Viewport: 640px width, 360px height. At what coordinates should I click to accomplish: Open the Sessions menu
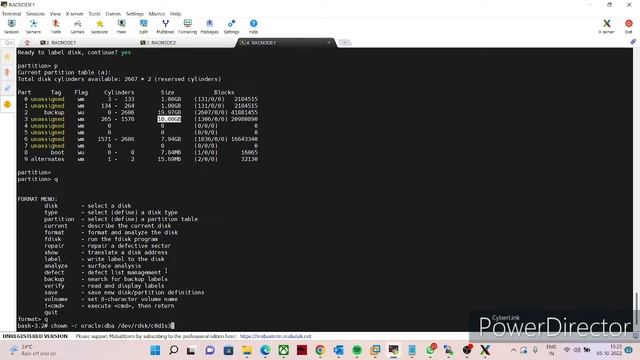coord(36,13)
